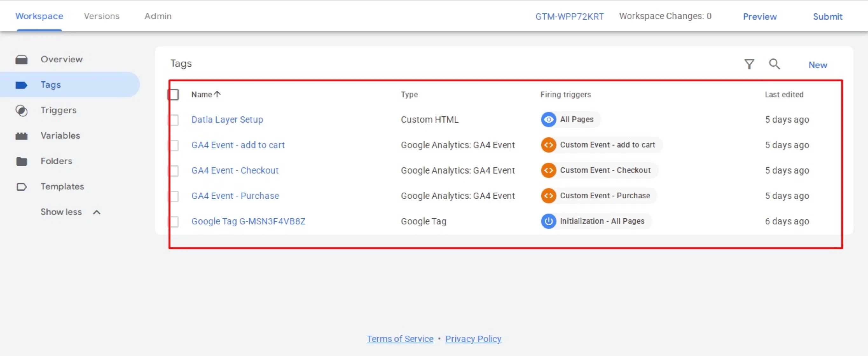Click the Folders icon in sidebar
868x356 pixels.
(22, 161)
